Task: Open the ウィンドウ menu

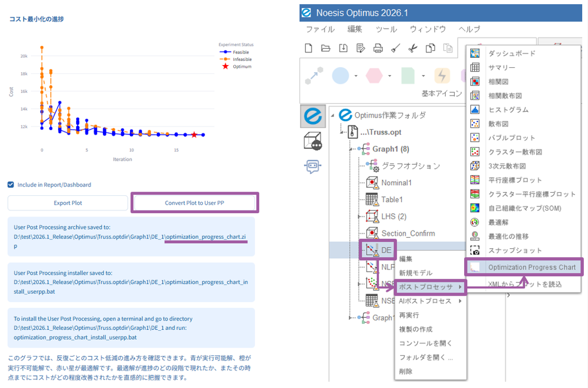Action: 428,29
